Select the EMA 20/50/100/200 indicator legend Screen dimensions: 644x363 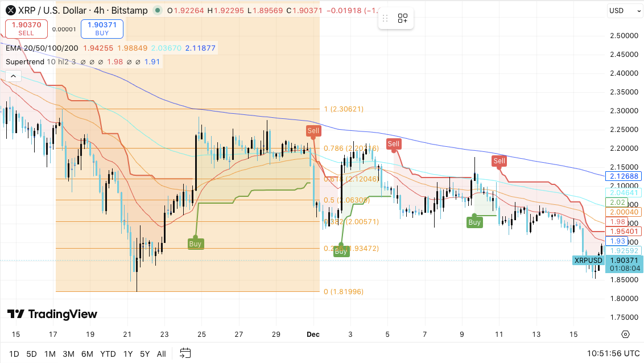pos(42,48)
